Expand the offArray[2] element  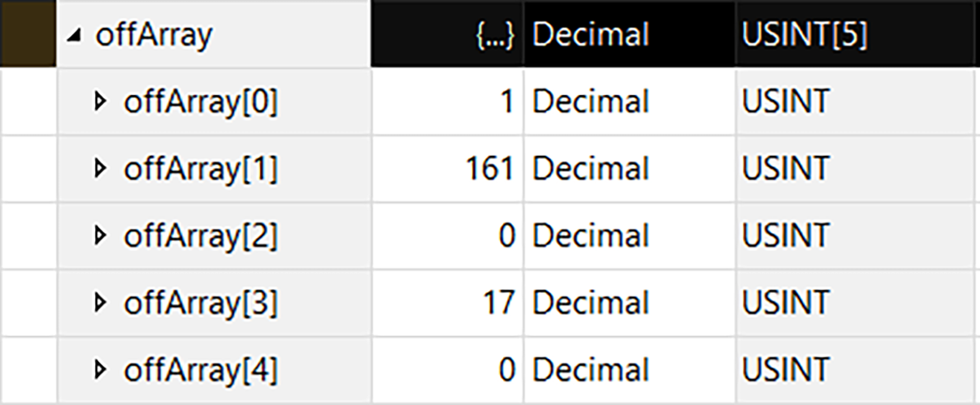101,236
